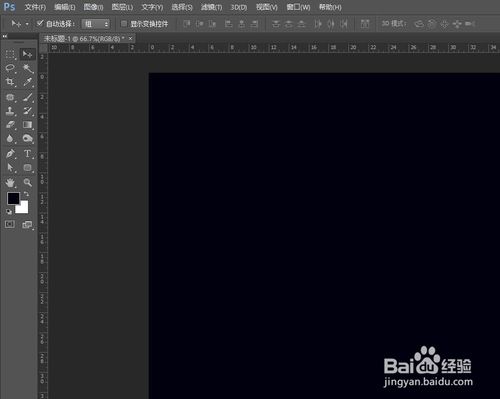Open the 图像(I) menu
Image resolution: width=500 pixels, height=399 pixels.
pos(93,7)
